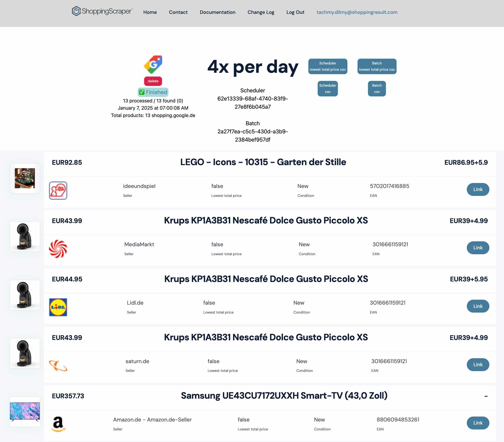Image resolution: width=504 pixels, height=442 pixels.
Task: Open the Documentation menu item
Action: click(217, 12)
